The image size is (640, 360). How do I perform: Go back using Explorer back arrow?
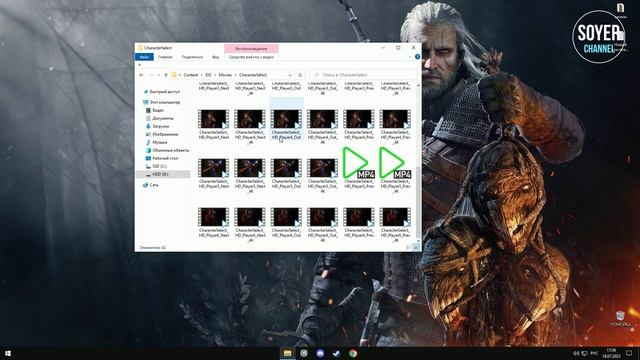pyautogui.click(x=141, y=75)
